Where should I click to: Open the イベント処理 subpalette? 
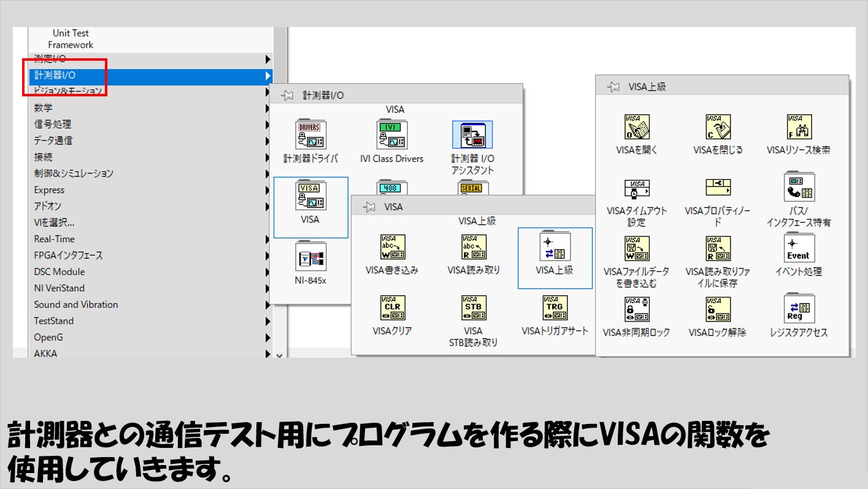pos(799,248)
